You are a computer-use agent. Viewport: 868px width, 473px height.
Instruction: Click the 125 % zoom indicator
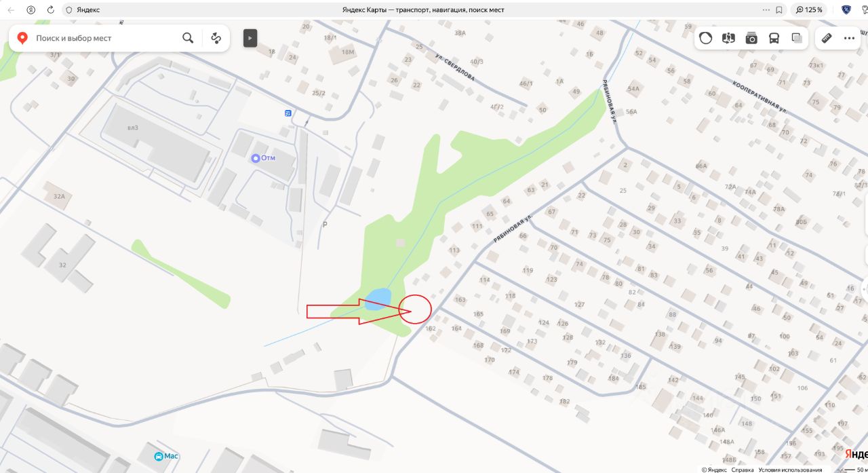coord(809,10)
